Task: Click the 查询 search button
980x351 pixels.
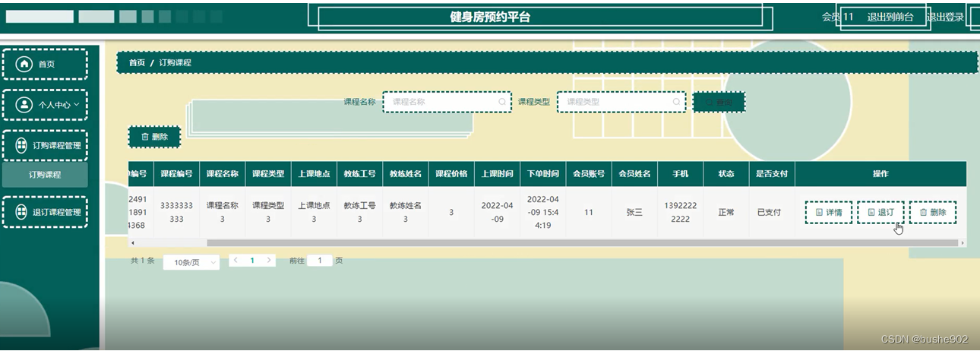Action: click(x=719, y=102)
